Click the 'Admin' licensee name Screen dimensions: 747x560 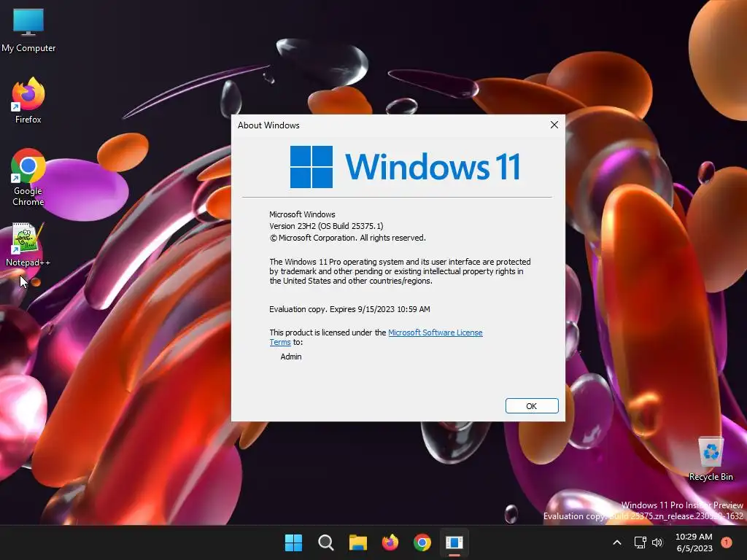291,357
